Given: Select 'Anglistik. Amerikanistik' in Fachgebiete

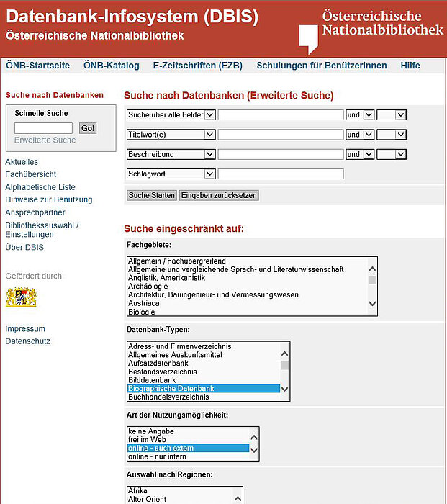Looking at the screenshot, I should [x=247, y=278].
